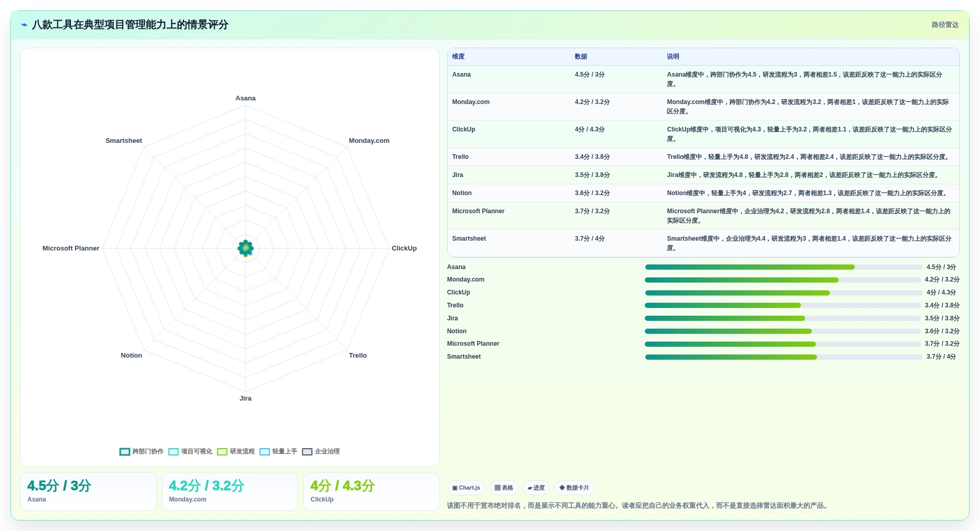Click the Chart.js tag chip

pyautogui.click(x=466, y=488)
